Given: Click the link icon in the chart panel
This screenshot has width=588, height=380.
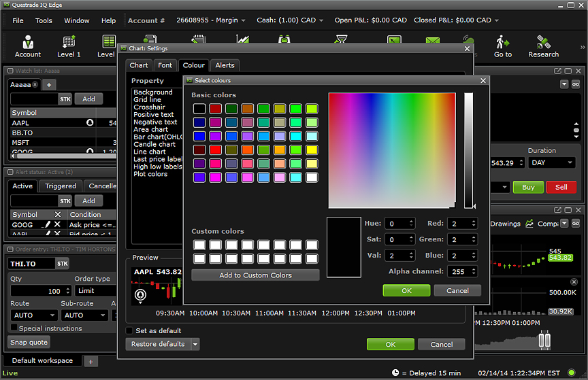Looking at the screenshot, I should [576, 224].
